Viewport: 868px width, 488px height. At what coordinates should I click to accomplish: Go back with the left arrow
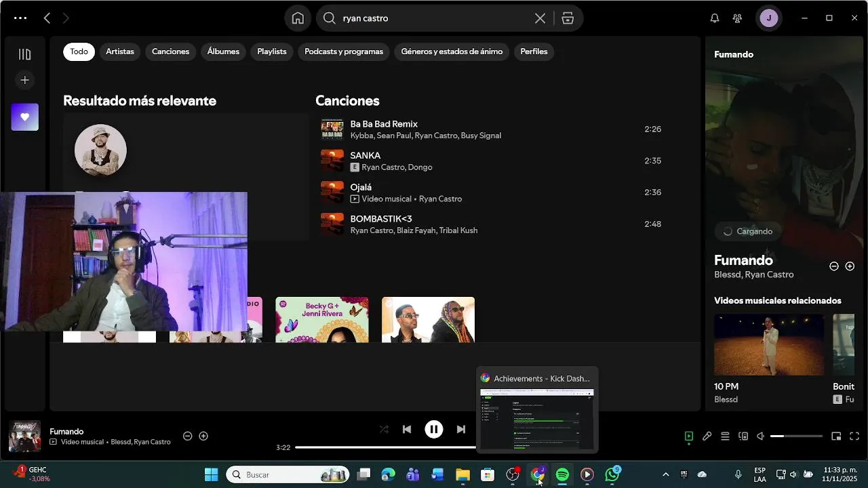[47, 18]
